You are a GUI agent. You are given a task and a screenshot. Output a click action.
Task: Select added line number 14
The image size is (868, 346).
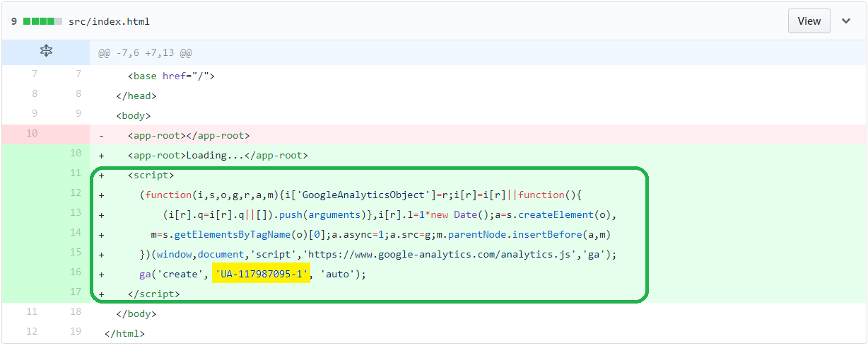(76, 232)
